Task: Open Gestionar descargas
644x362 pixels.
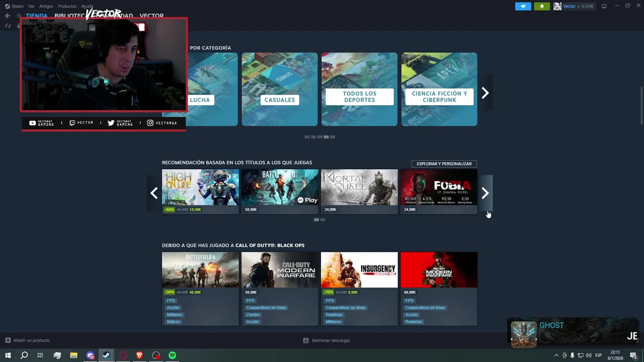Action: (331, 340)
